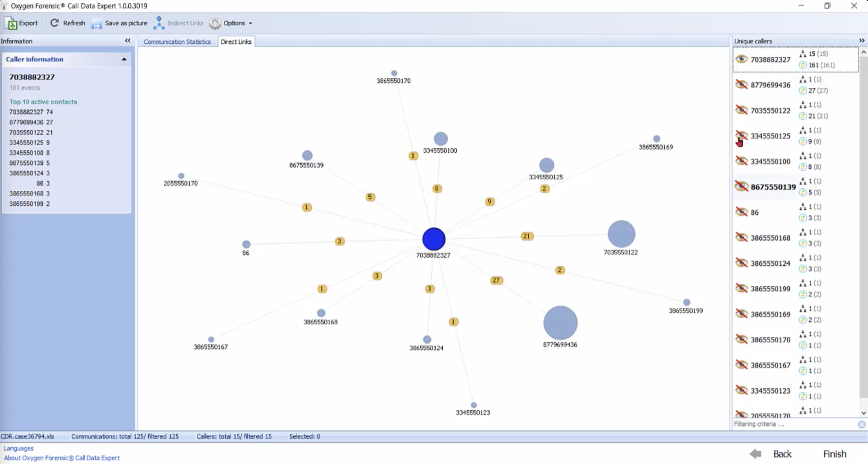Select the 3865550167 graph node
Image resolution: width=868 pixels, height=464 pixels.
tap(211, 339)
